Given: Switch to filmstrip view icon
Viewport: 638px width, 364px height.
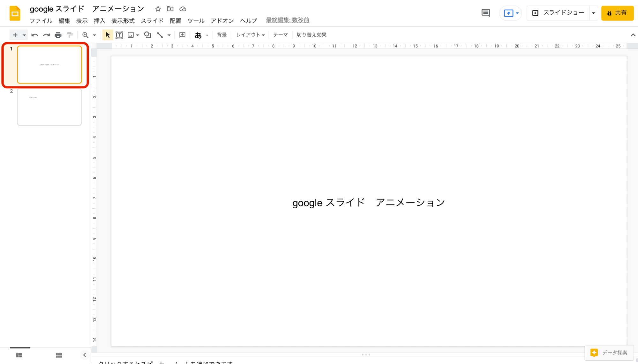Looking at the screenshot, I should click(19, 355).
